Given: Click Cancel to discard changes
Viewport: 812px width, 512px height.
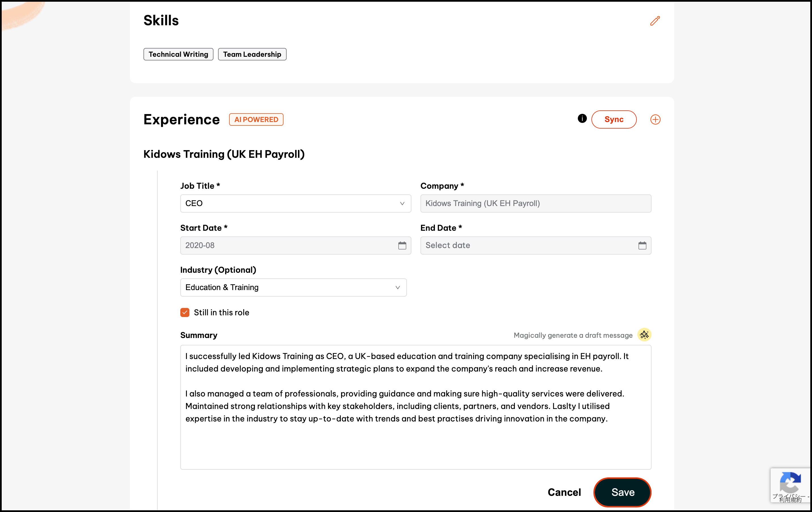Looking at the screenshot, I should [x=564, y=492].
